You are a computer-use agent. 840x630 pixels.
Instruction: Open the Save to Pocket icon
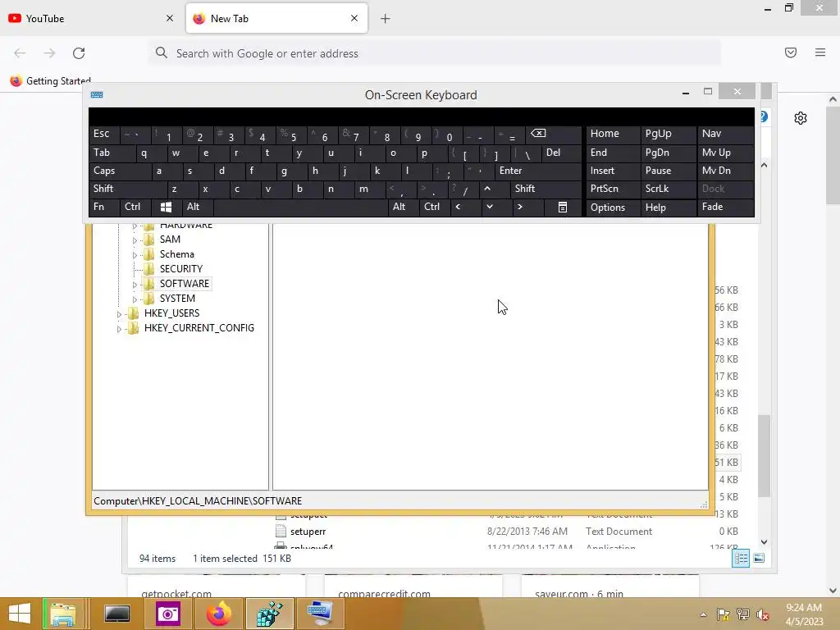(791, 52)
